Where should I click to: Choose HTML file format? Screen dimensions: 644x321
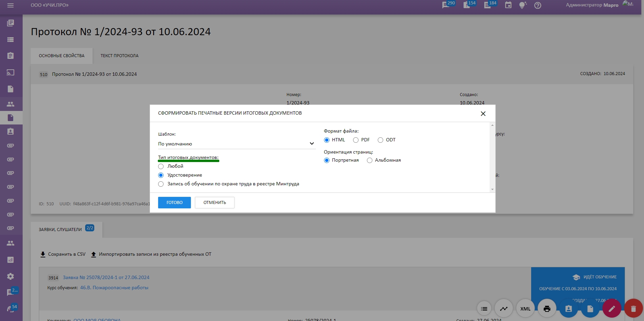click(x=327, y=140)
